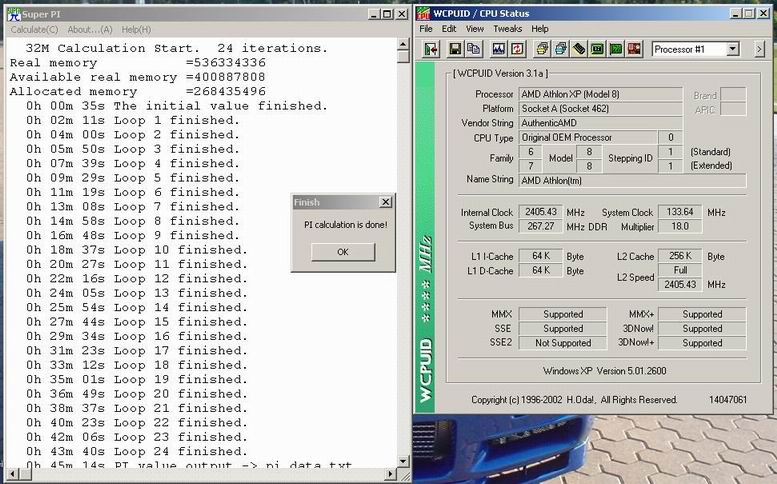Click the Internal Clock value 2405.43
Viewport: 777px width, 484px height.
click(x=541, y=212)
